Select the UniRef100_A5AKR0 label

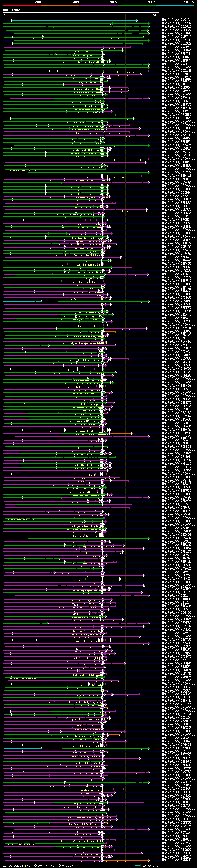tap(176, 758)
